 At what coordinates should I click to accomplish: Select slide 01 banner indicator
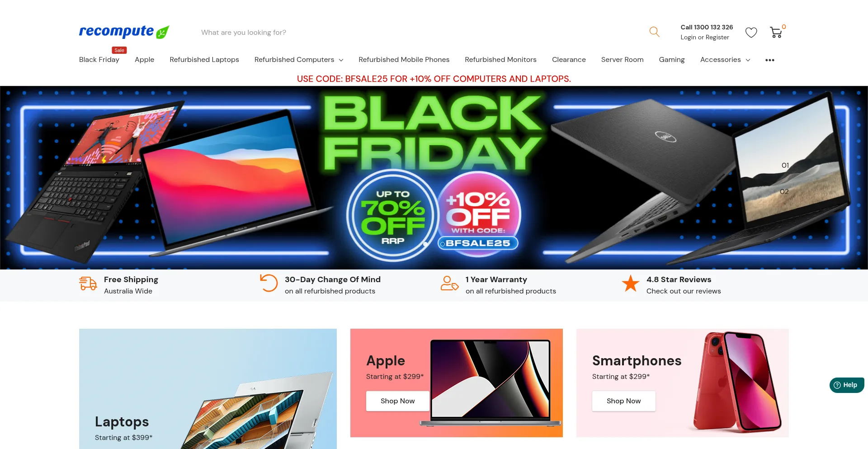tap(785, 165)
